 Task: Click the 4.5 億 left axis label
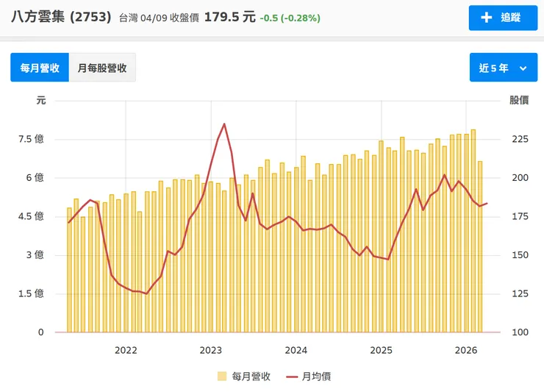[x=31, y=216]
